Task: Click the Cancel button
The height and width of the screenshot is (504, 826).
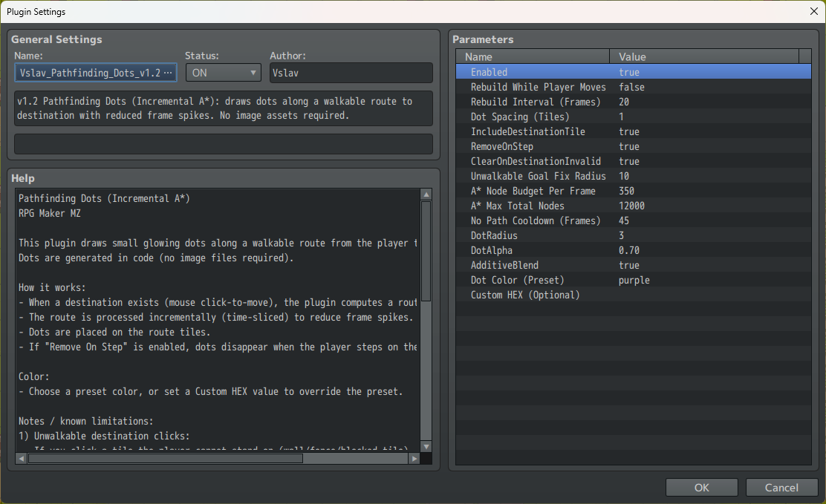Action: [x=781, y=487]
